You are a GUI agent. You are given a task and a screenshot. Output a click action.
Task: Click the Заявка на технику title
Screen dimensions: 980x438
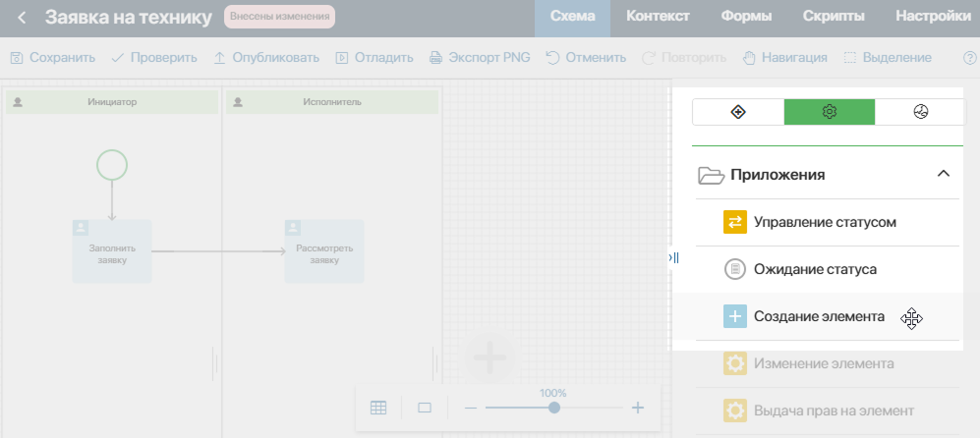click(x=129, y=17)
